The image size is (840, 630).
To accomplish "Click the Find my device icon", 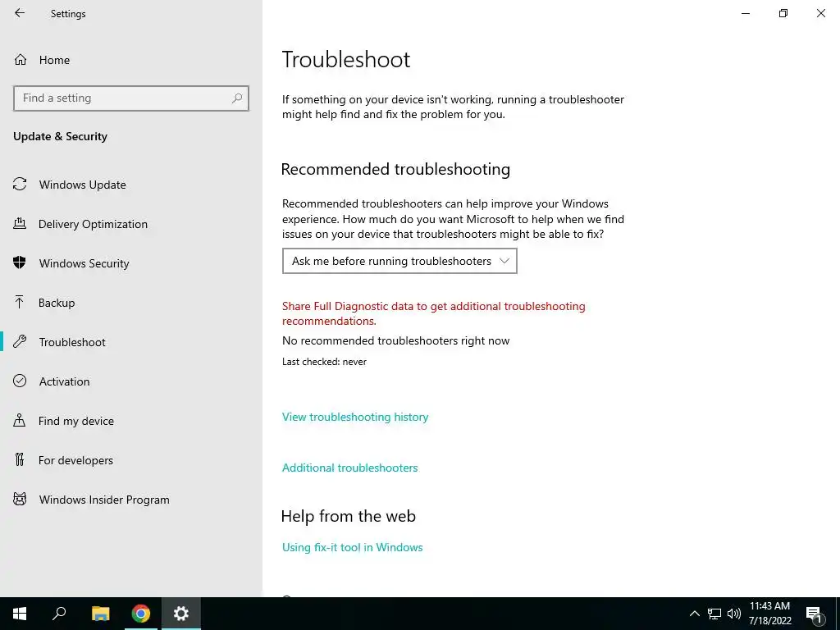I will point(20,420).
